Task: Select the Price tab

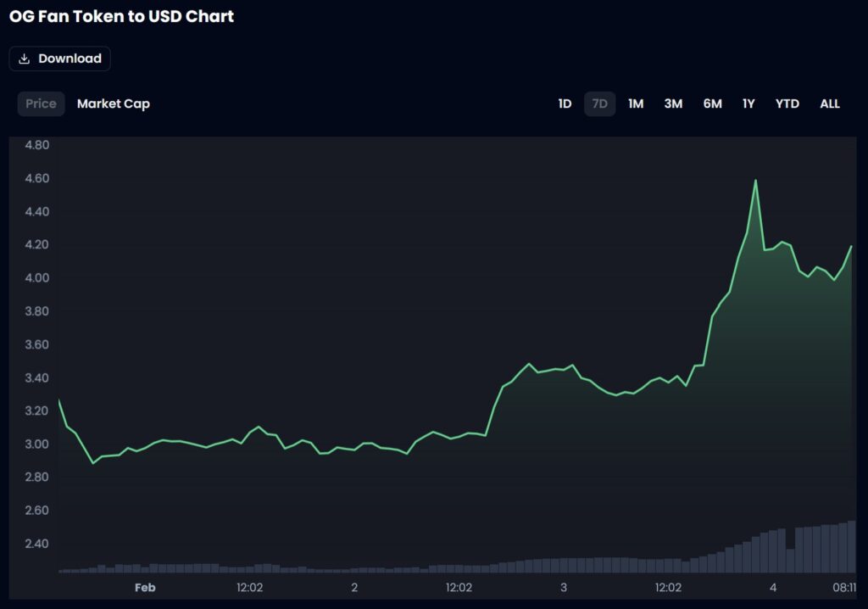Action: (x=41, y=103)
